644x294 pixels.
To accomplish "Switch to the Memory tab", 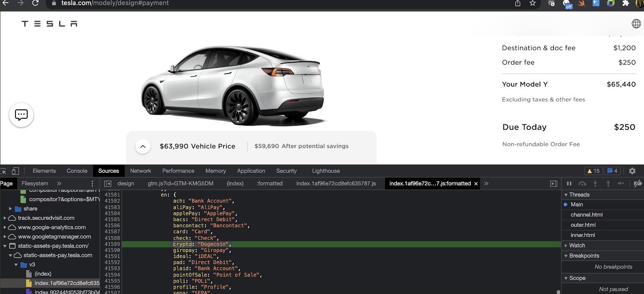I will (215, 171).
